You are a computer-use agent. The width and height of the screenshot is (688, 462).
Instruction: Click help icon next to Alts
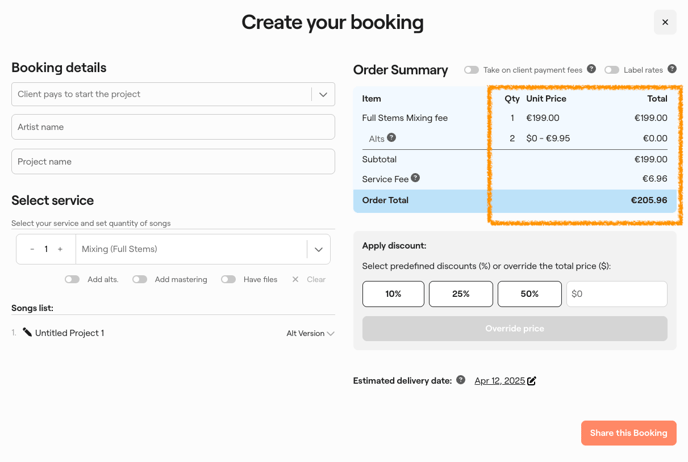[x=392, y=138]
